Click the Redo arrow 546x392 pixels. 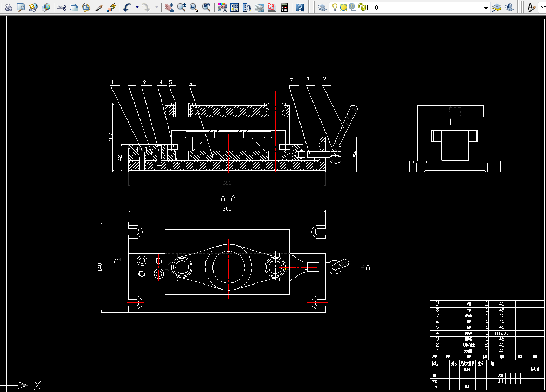click(147, 8)
